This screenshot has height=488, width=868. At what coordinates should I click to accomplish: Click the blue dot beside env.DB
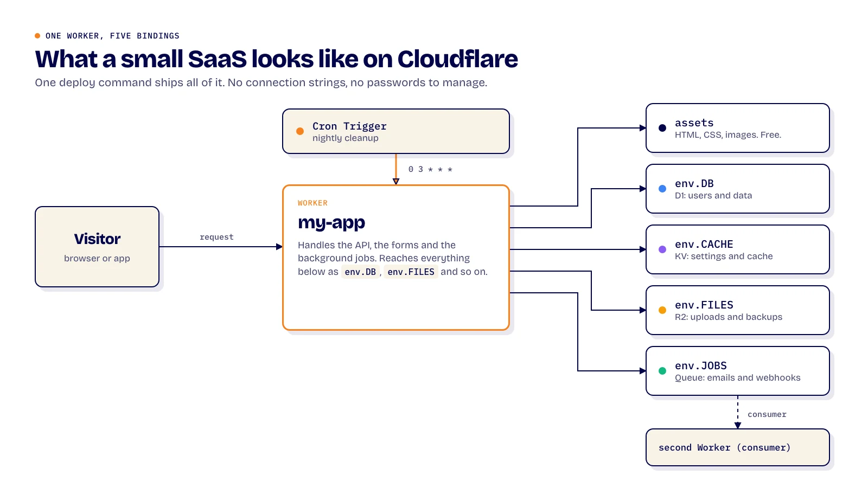point(662,189)
